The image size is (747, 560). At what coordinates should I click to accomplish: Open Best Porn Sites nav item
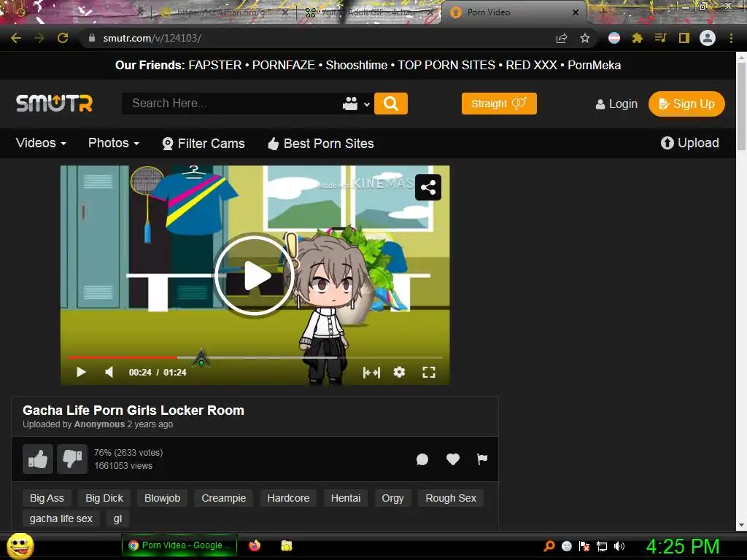321,144
